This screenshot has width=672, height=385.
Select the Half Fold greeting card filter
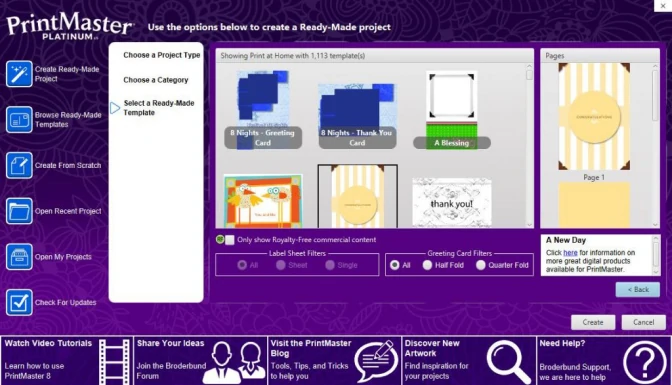click(427, 265)
